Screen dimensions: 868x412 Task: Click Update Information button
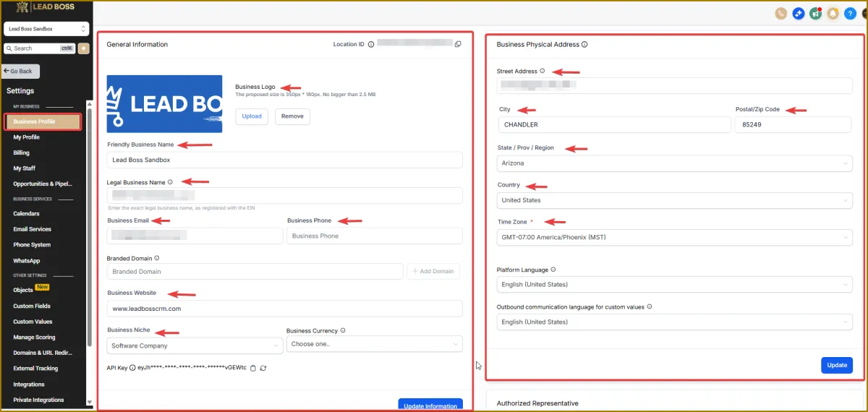[430, 405]
